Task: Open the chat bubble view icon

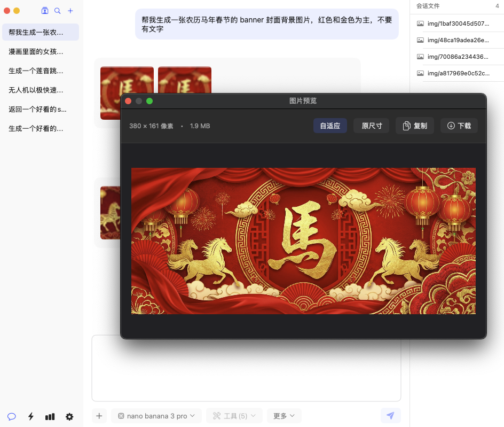Action: (12, 417)
